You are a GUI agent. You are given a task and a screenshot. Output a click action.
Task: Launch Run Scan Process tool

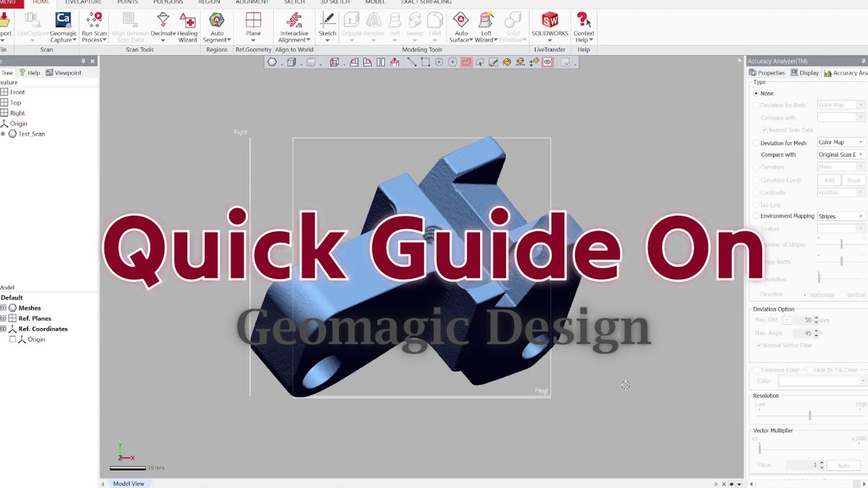(94, 27)
